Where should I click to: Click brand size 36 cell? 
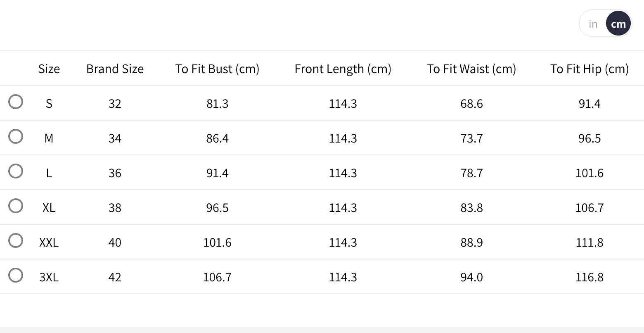(115, 173)
